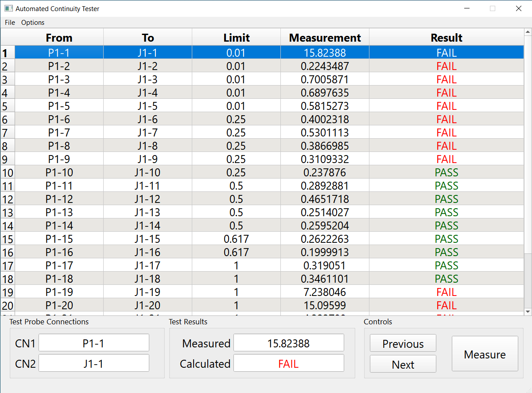Click the Limit column header

point(236,38)
